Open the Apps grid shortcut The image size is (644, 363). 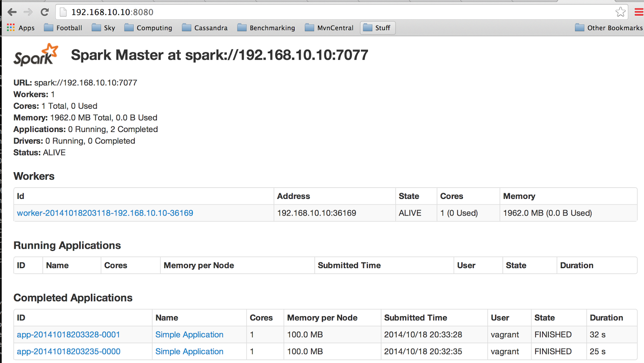point(21,28)
